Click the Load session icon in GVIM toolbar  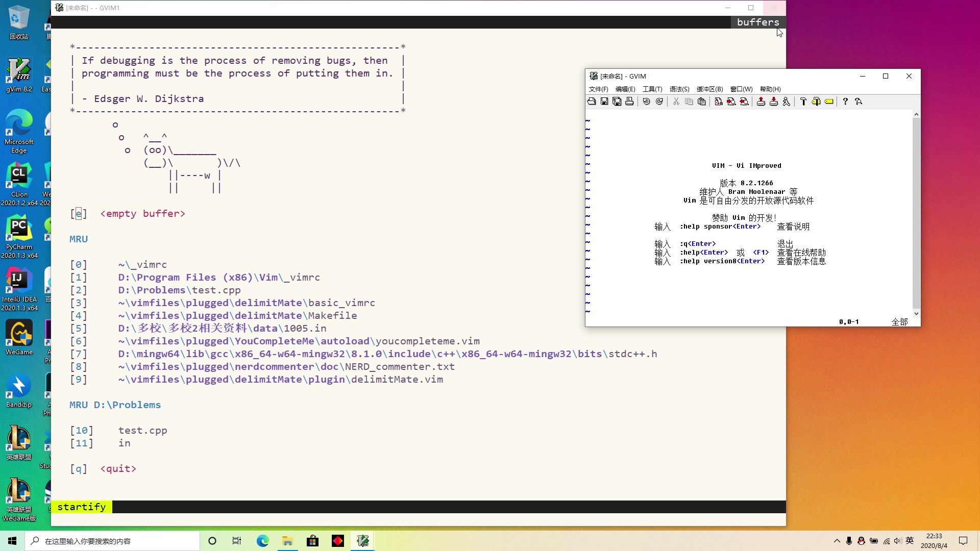click(761, 102)
